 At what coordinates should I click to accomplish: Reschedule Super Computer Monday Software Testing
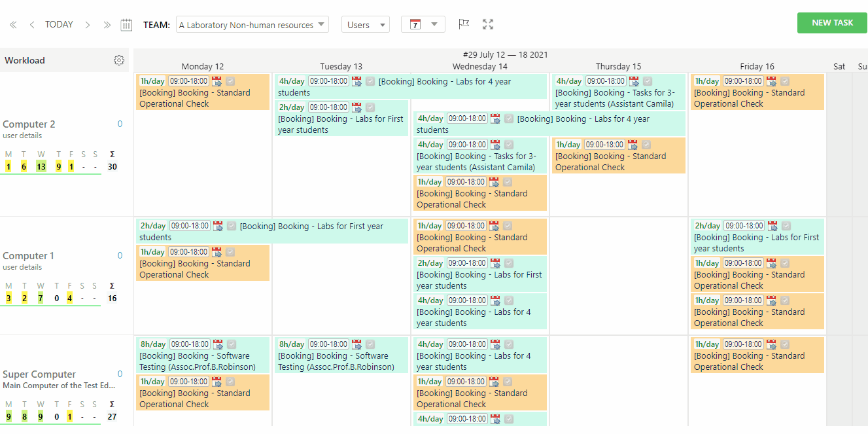pos(218,344)
